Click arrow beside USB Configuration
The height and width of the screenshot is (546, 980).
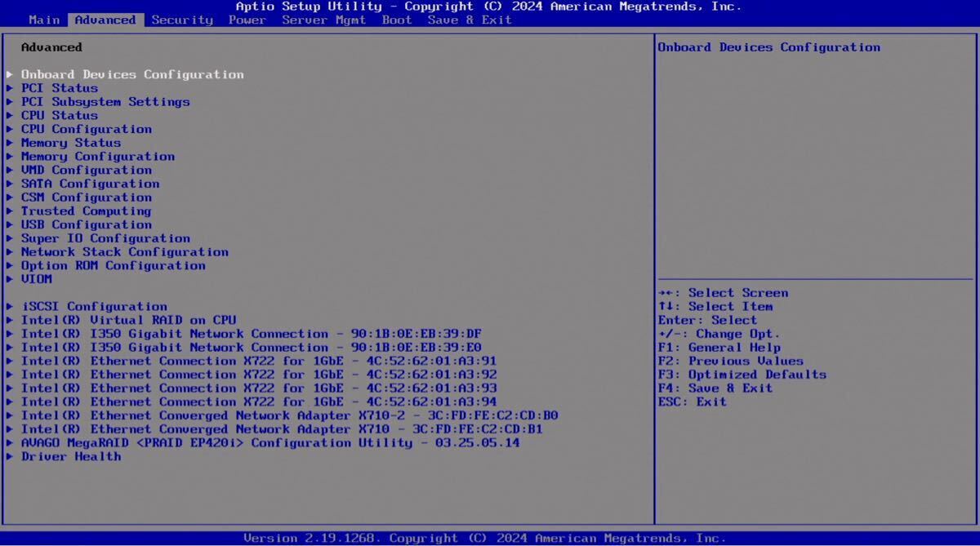[10, 224]
